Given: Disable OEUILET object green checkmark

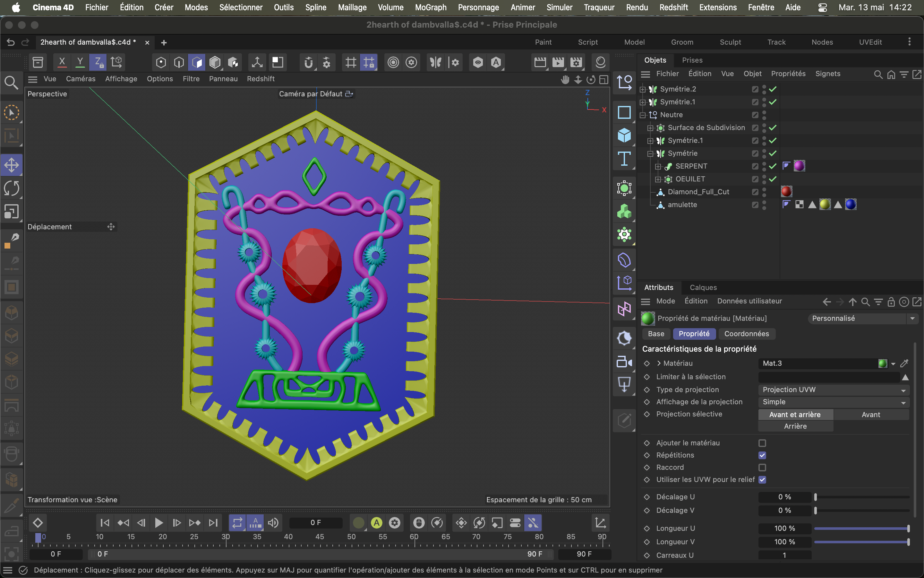Looking at the screenshot, I should [773, 179].
